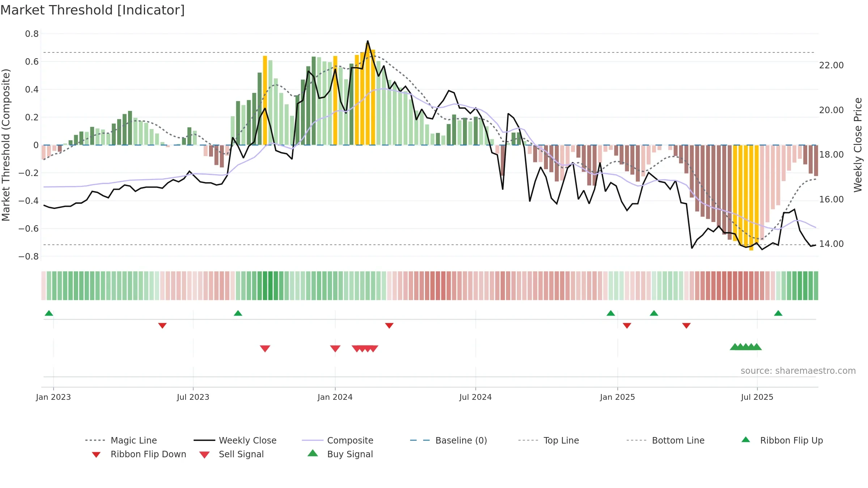Toggle Sell Signal legend entry

point(231,454)
